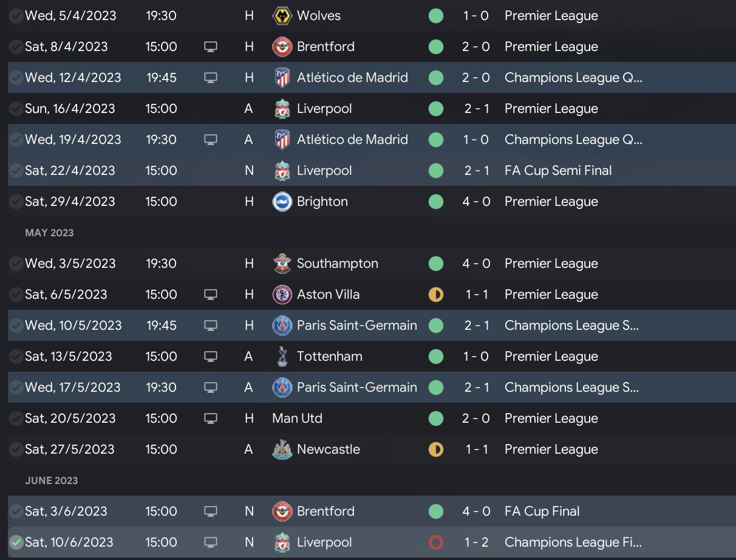Open FA Cup Final competition link
Viewport: 736px width, 560px height.
click(x=542, y=511)
